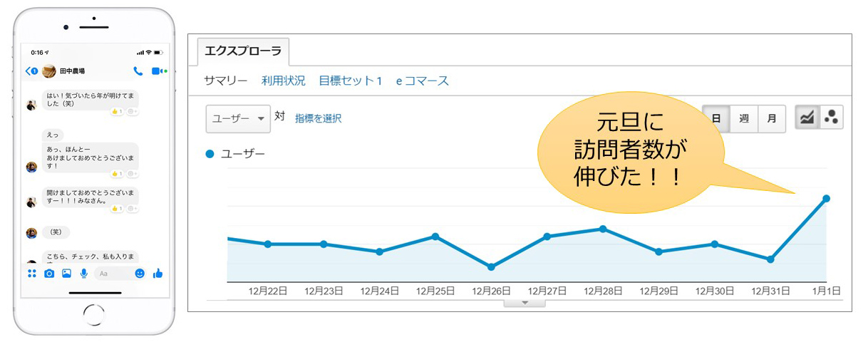This screenshot has height=342, width=868.
Task: Tap the voice call phone icon
Action: pyautogui.click(x=138, y=71)
